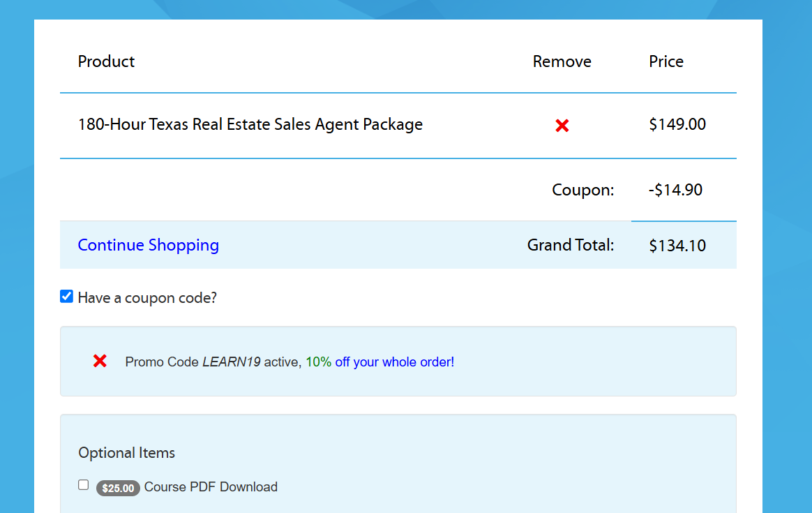This screenshot has height=513, width=812.
Task: Click the 180-Hour Texas Real Estate Sales Agent Package name
Action: pos(250,124)
